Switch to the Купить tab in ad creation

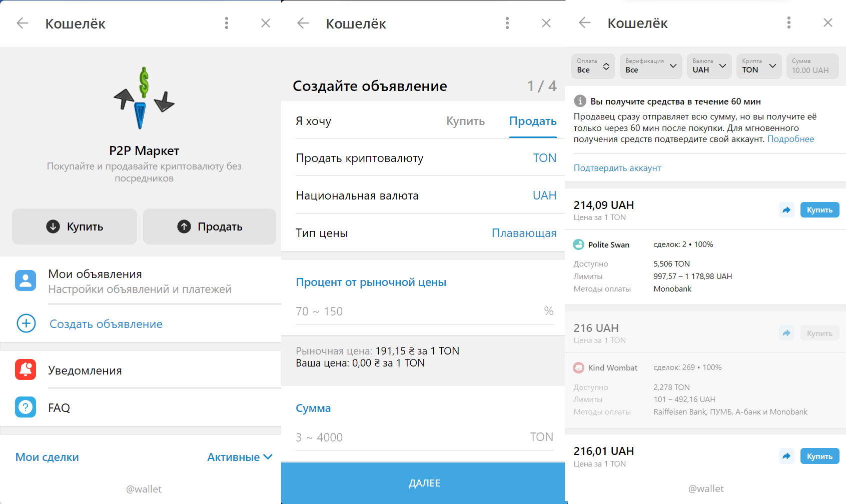[x=465, y=121]
